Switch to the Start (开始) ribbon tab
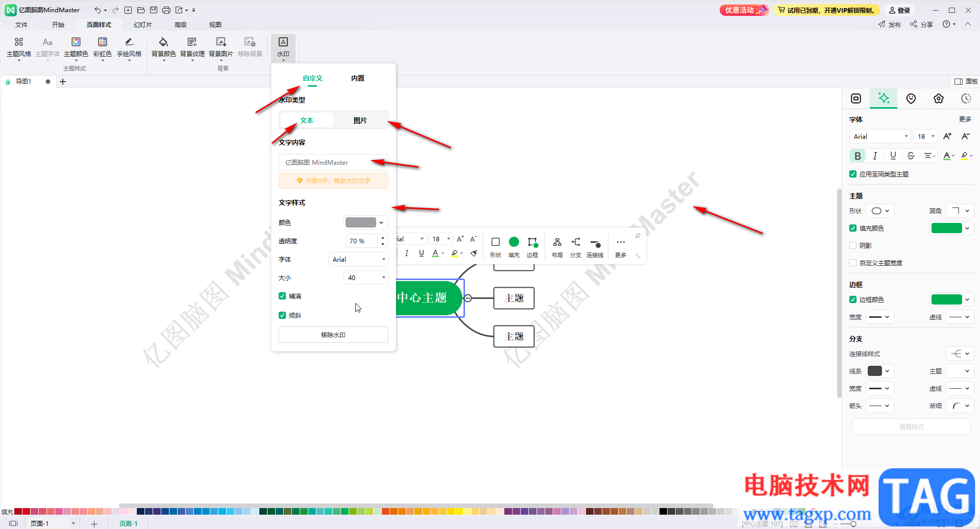The height and width of the screenshot is (529, 980). click(58, 24)
